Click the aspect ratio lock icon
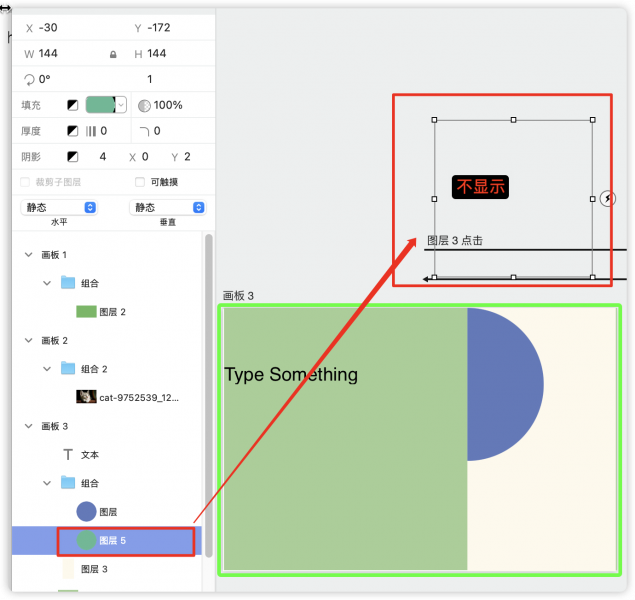Screen dimensions: 635x600 coord(112,54)
